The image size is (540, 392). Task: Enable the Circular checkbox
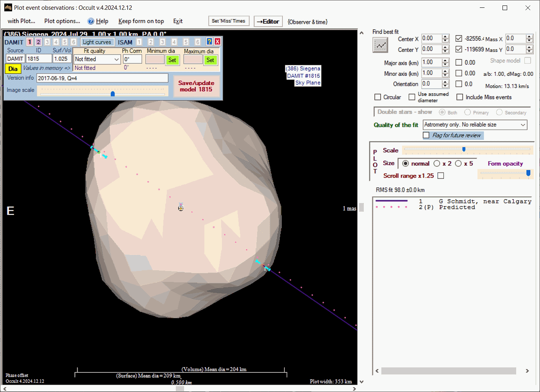(x=377, y=97)
